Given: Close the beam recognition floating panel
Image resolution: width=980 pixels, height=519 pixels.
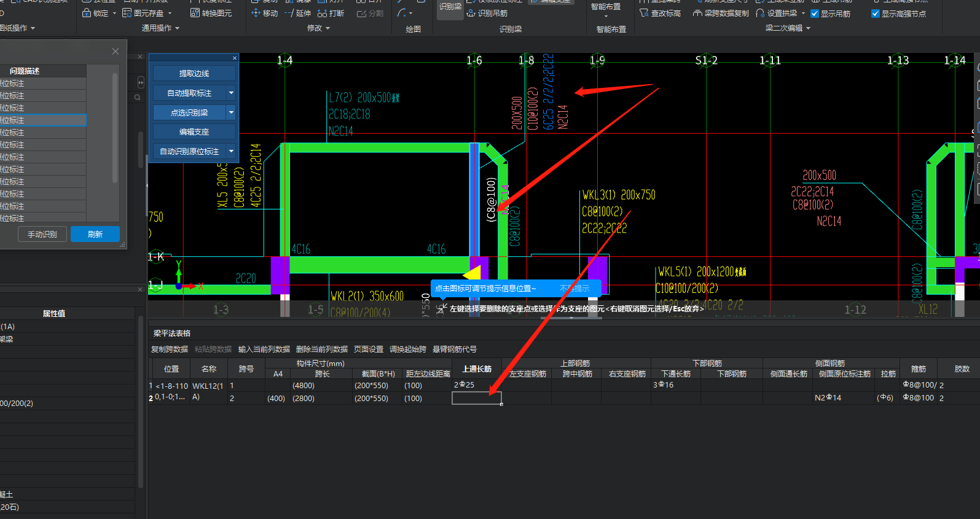Looking at the screenshot, I should coord(235,58).
